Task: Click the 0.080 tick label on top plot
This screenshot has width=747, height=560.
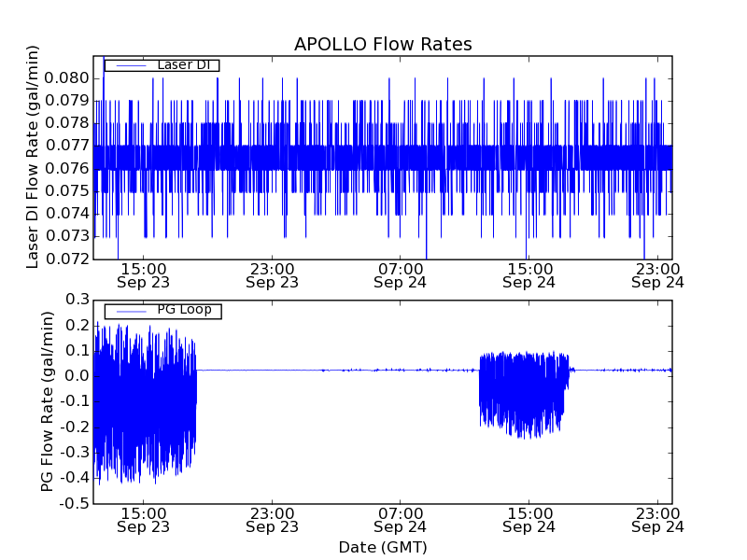Action: pos(67,78)
